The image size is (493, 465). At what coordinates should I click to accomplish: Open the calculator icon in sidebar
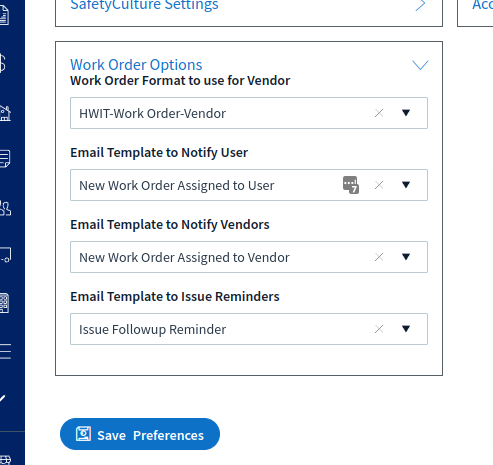click(x=4, y=303)
